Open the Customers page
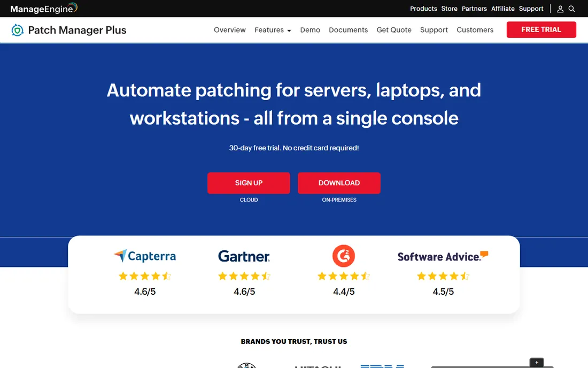The image size is (588, 368). pyautogui.click(x=475, y=30)
